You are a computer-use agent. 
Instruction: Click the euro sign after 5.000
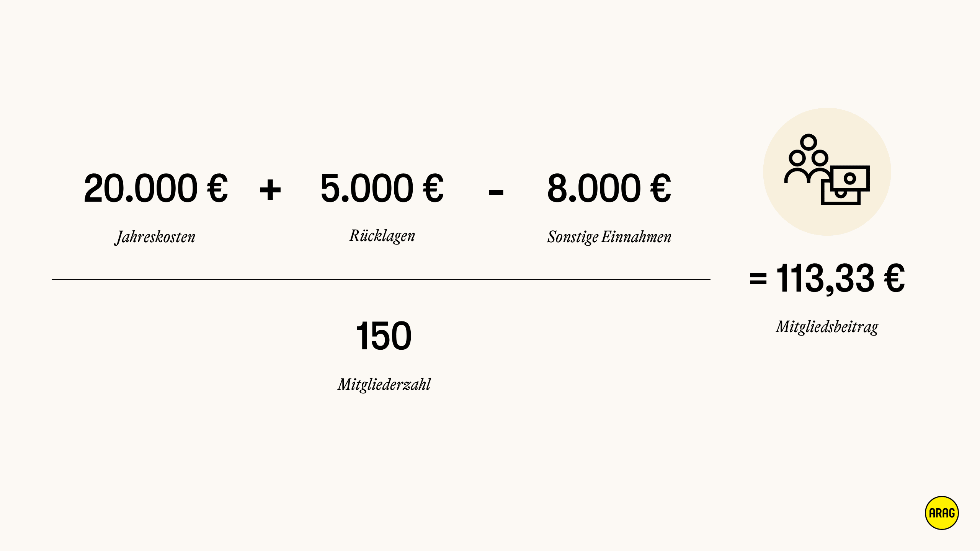[x=433, y=188]
